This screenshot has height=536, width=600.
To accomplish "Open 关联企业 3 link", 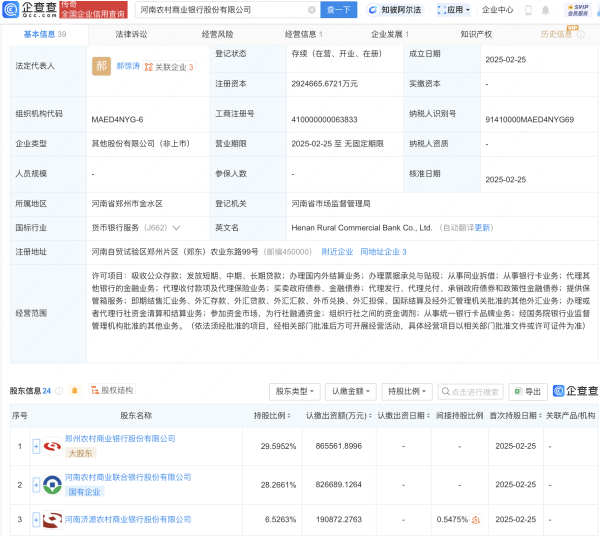I will coord(170,67).
